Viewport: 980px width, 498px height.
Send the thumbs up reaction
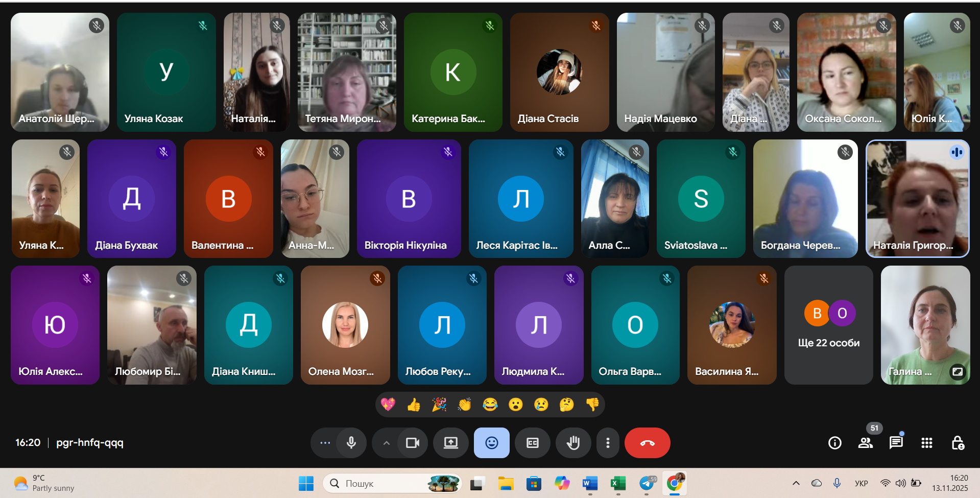pyautogui.click(x=414, y=405)
